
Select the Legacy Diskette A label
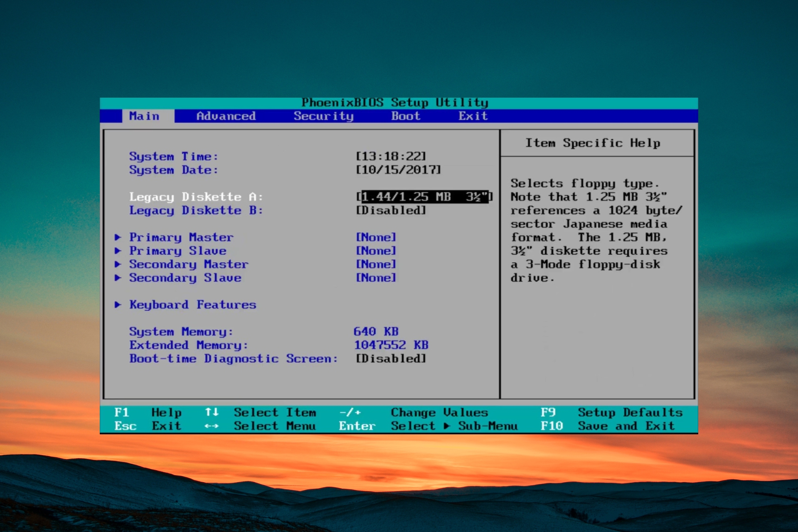pyautogui.click(x=196, y=197)
